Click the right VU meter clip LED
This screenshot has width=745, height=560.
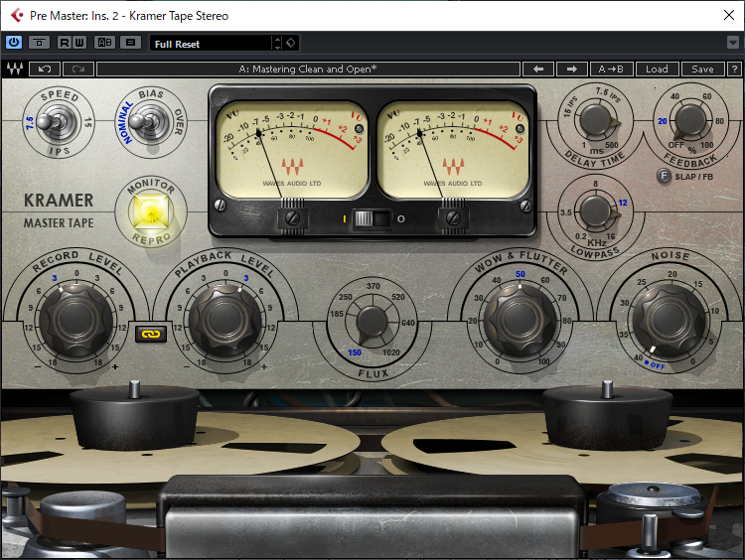(x=520, y=128)
